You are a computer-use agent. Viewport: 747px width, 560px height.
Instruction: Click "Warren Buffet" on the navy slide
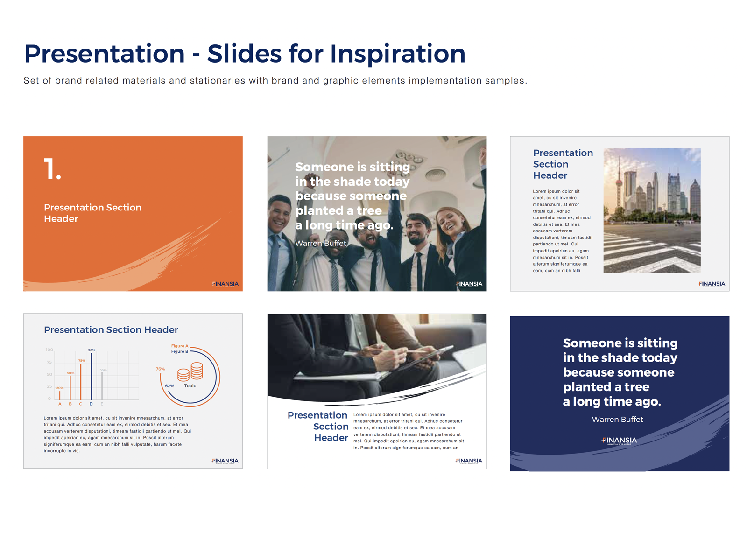(x=617, y=420)
